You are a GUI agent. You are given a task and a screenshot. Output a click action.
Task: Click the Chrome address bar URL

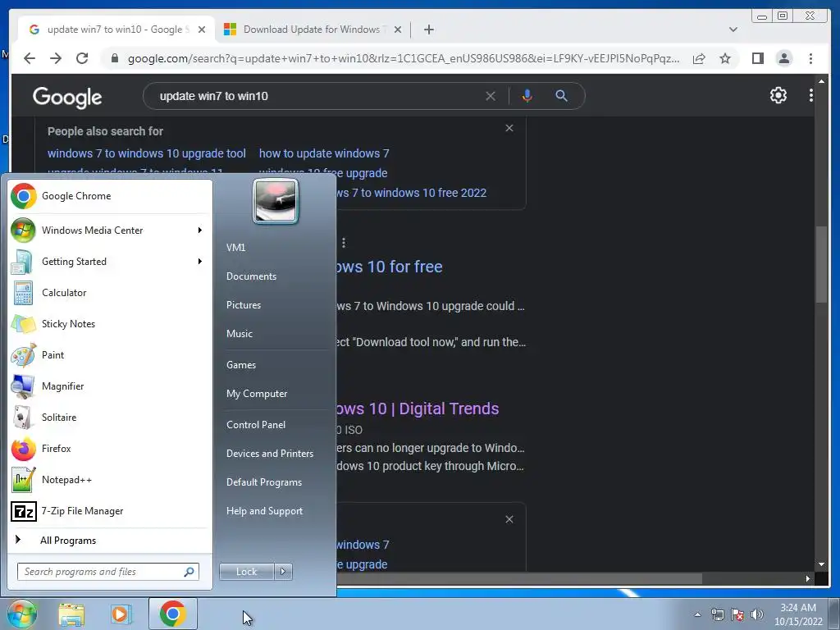pyautogui.click(x=404, y=58)
